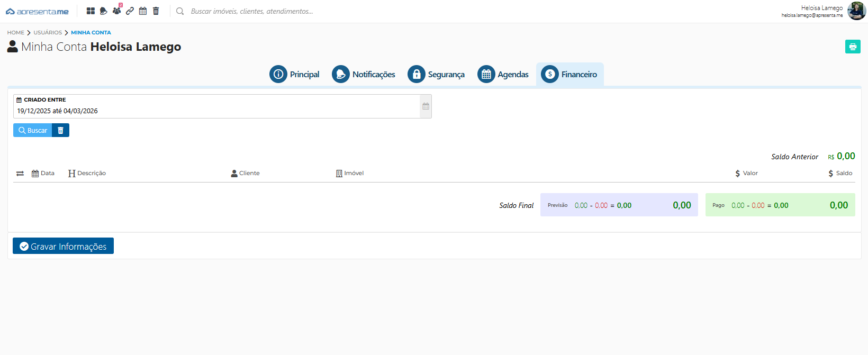Click the green print button
868x355 pixels.
coord(852,47)
